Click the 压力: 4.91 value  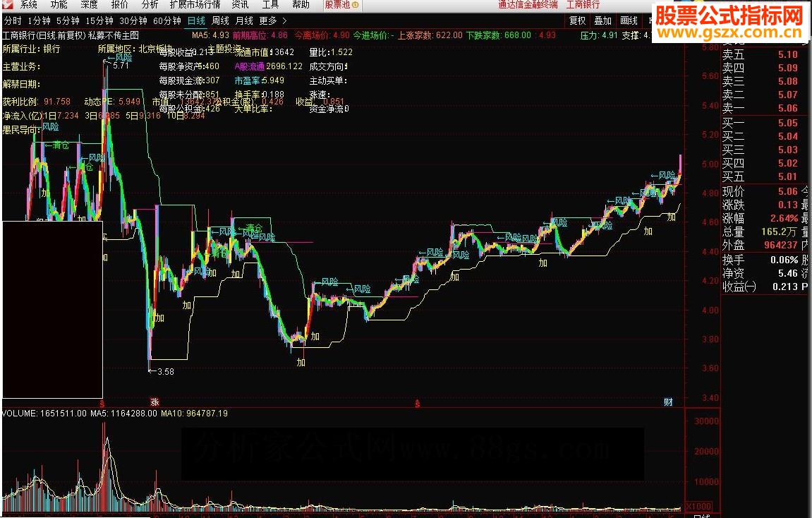point(599,35)
